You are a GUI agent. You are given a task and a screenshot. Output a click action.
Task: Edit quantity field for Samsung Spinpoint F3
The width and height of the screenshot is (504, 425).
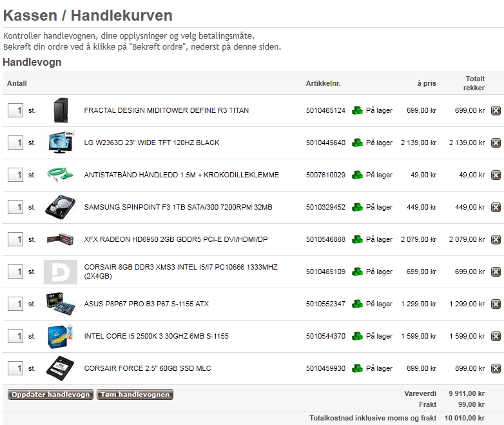(15, 207)
